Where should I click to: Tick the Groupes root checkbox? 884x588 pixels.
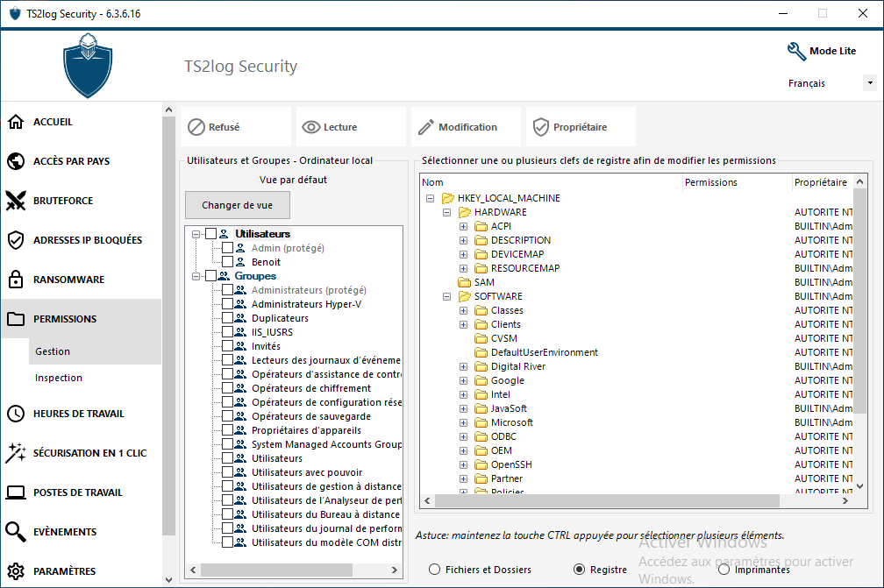(210, 276)
